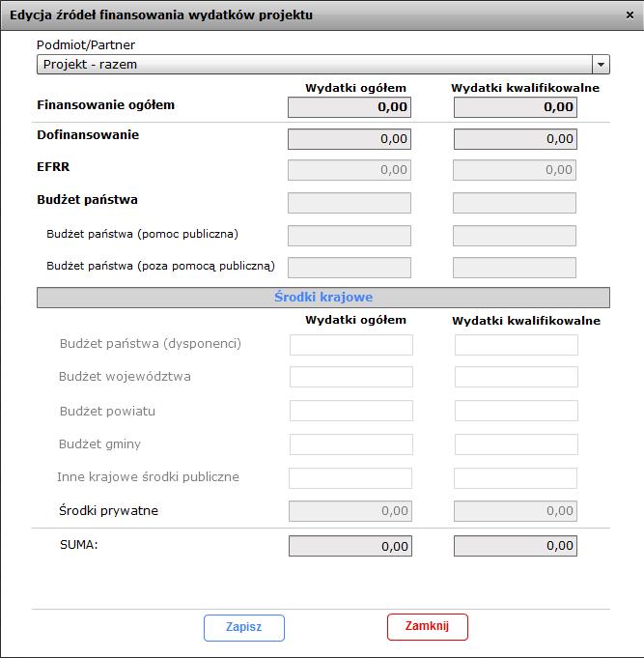Click Dofinansowanie Wydatki kwalifikowalne field
Image resolution: width=644 pixels, height=658 pixels.
pyautogui.click(x=516, y=139)
